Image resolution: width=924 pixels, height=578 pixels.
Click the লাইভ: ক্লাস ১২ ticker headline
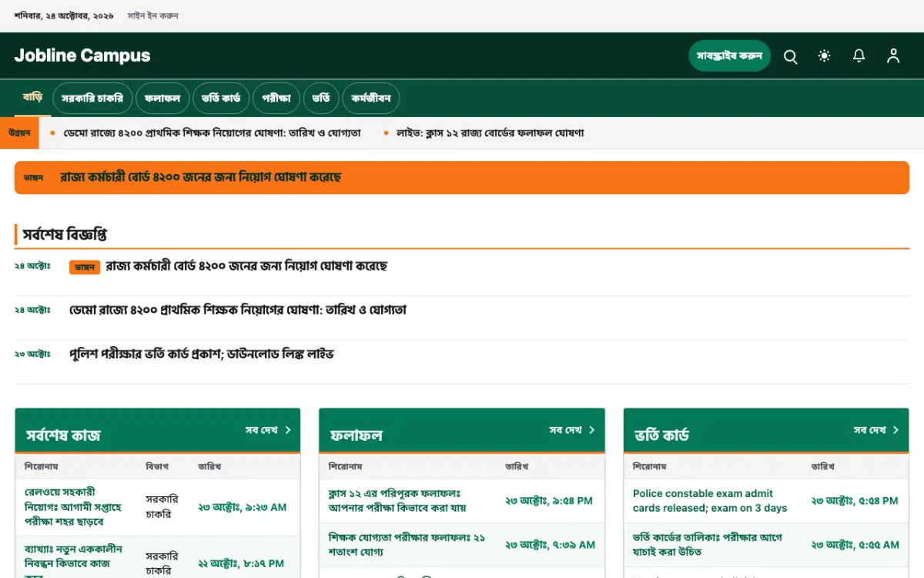pyautogui.click(x=490, y=133)
